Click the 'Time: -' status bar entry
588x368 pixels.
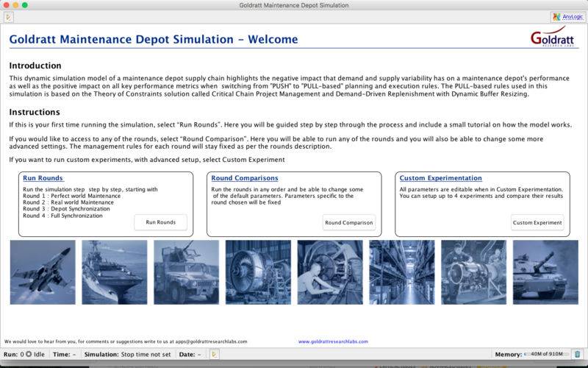[x=64, y=355]
